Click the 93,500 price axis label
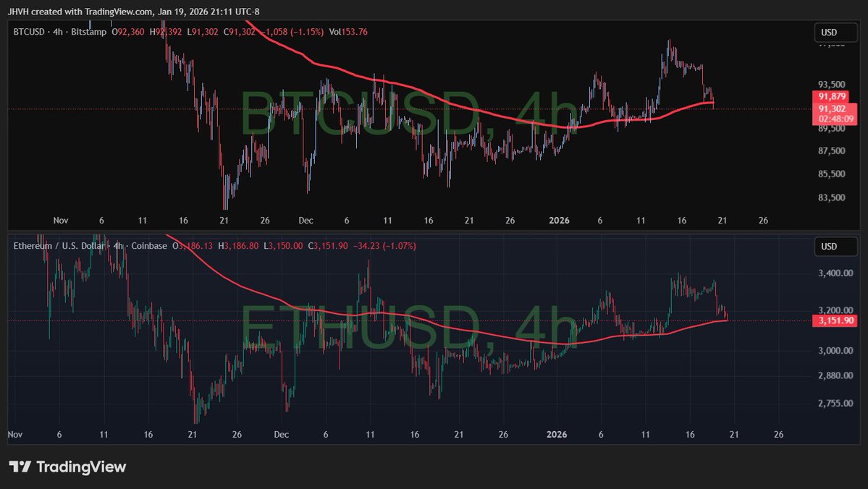 pyautogui.click(x=832, y=84)
